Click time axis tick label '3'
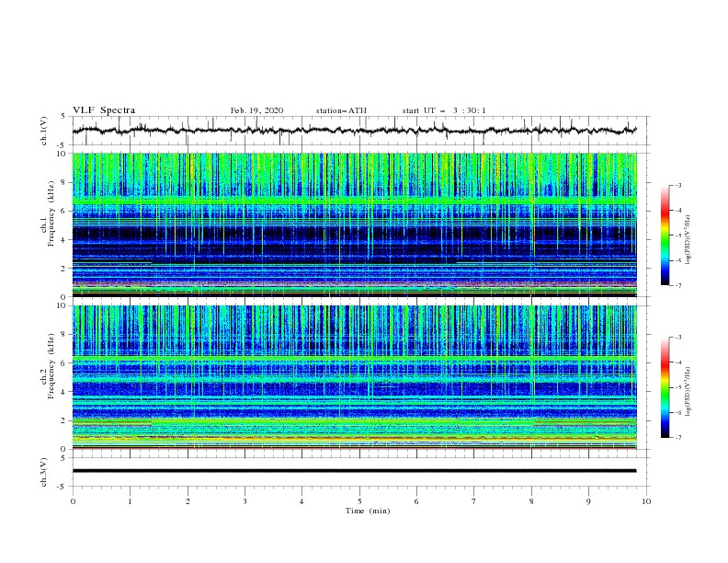This screenshot has height=563, width=728. click(245, 501)
